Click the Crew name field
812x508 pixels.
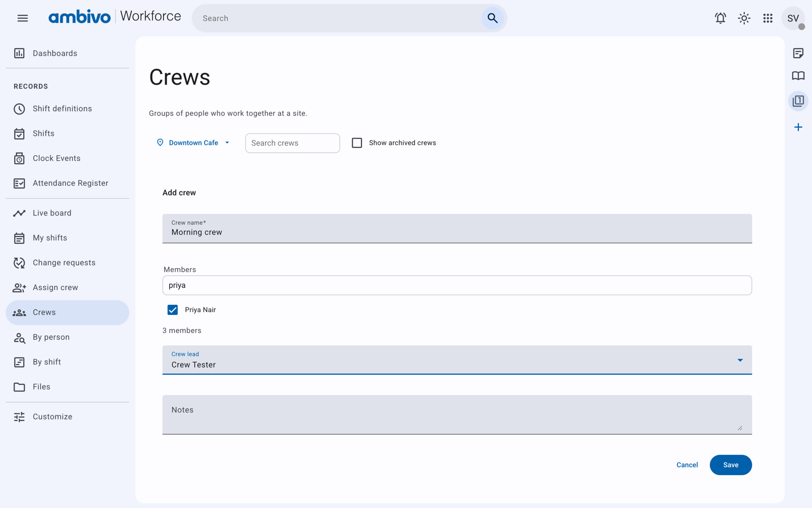point(457,229)
